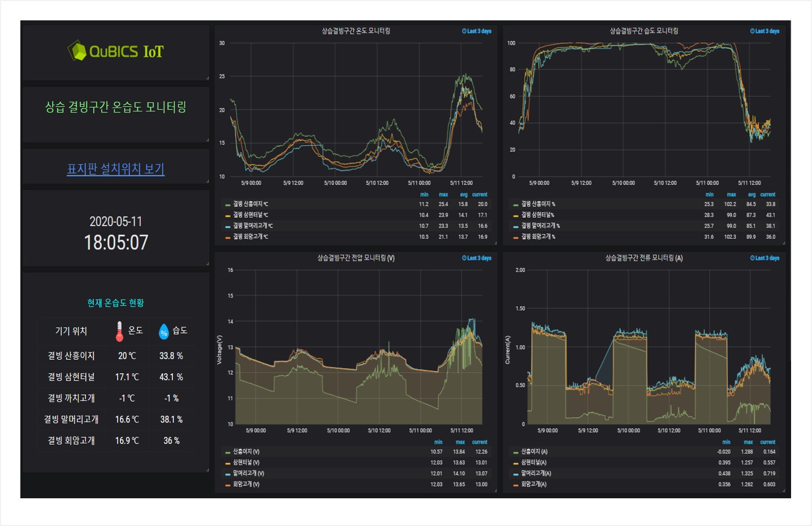This screenshot has width=812, height=526.
Task: Open the 상습결빙구간 전압 모니터링 (V) panel menu
Action: click(356, 258)
